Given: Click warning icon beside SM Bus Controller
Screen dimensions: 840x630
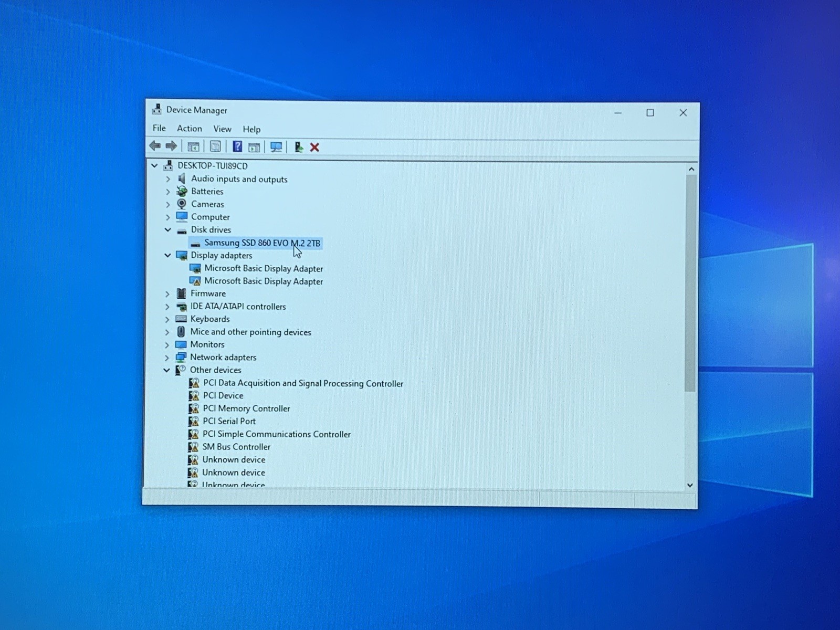Looking at the screenshot, I should click(193, 447).
